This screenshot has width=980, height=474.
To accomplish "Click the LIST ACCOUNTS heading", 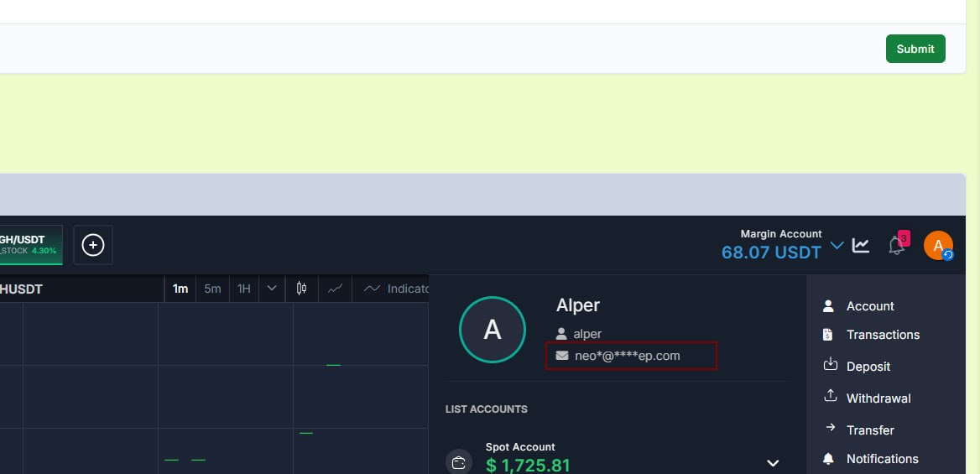I will tap(487, 409).
